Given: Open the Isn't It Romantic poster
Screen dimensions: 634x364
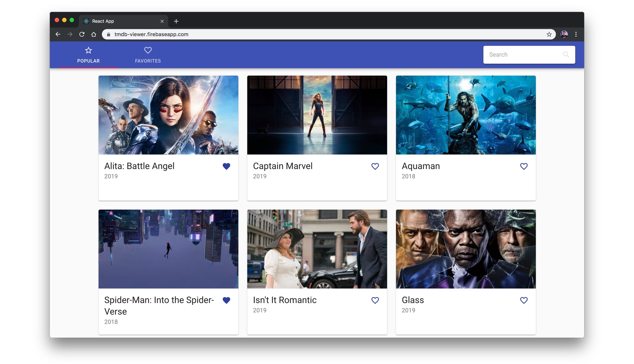Looking at the screenshot, I should [317, 249].
